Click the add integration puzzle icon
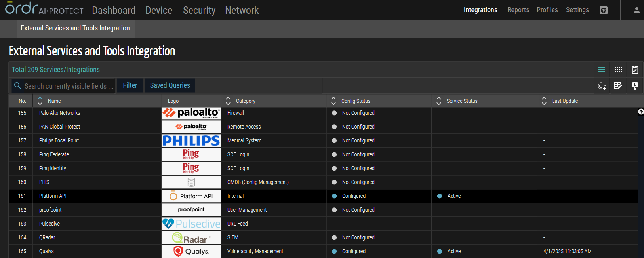 coord(602,85)
